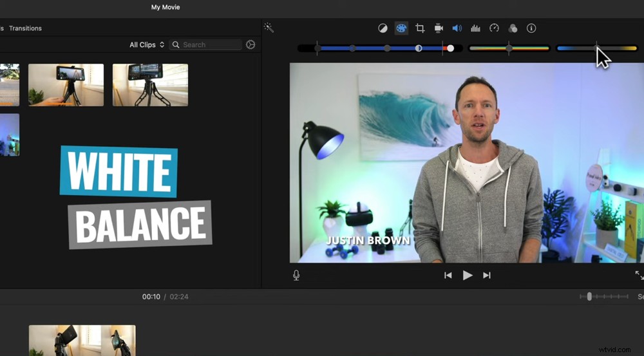Open the Stabilization camera tool
The image size is (644, 356).
point(439,28)
